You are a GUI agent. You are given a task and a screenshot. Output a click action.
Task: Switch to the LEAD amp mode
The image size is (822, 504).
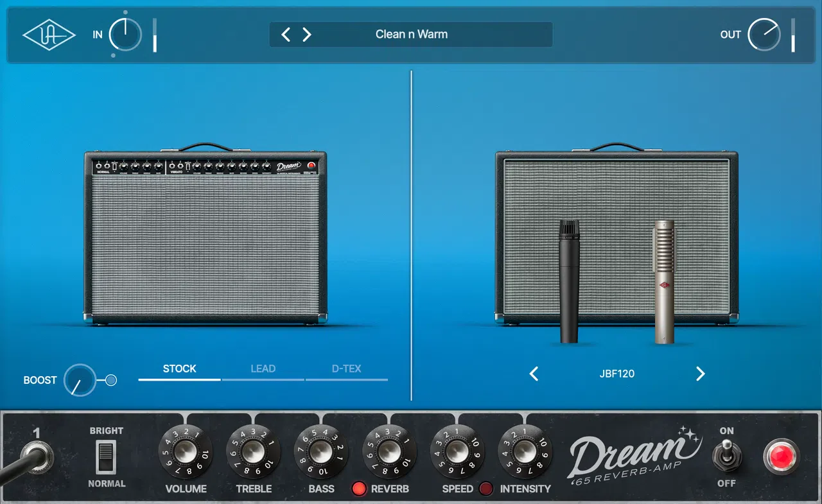click(263, 369)
